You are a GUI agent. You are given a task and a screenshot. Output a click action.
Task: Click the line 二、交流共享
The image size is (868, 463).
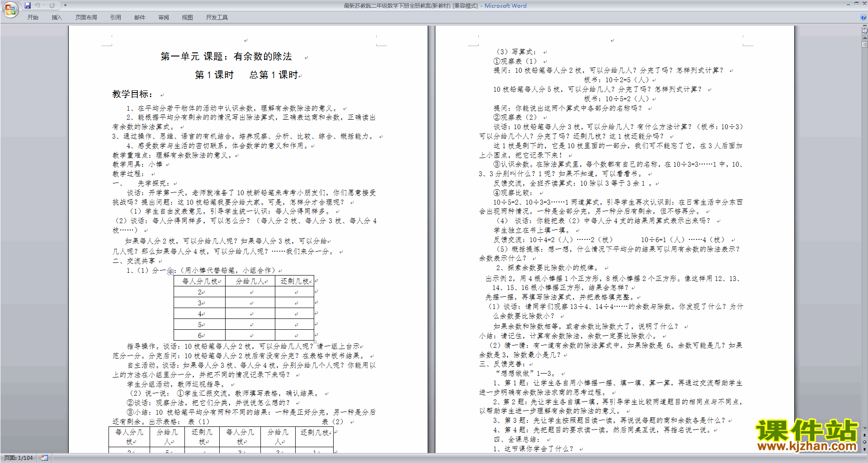tap(134, 261)
